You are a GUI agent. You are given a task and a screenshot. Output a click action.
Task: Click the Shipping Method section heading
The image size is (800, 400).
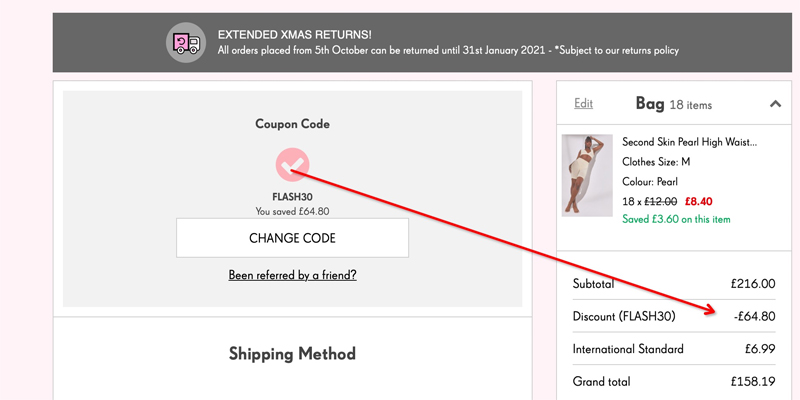(x=292, y=353)
